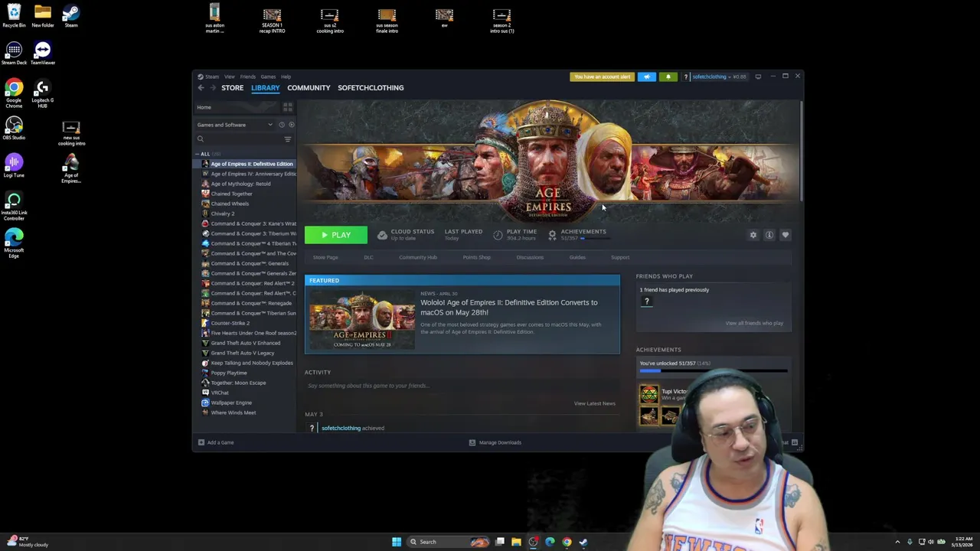
Task: Open TeamViewer desktop shortcut
Action: (43, 53)
